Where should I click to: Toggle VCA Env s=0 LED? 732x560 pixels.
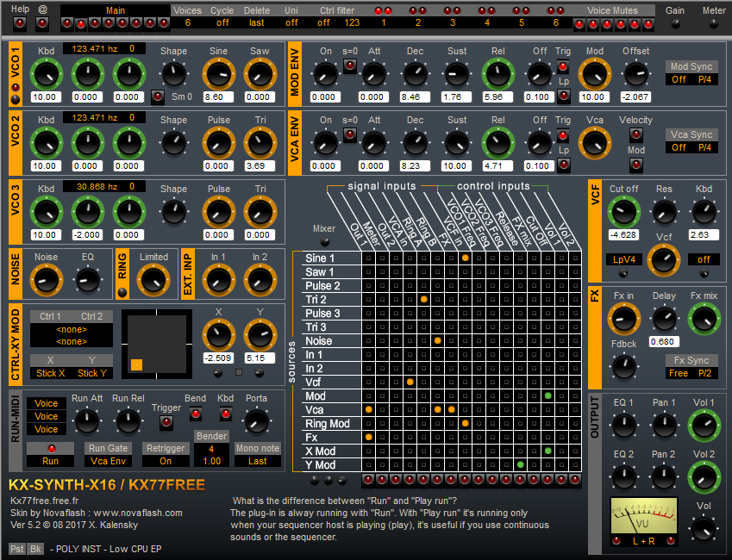point(350,135)
